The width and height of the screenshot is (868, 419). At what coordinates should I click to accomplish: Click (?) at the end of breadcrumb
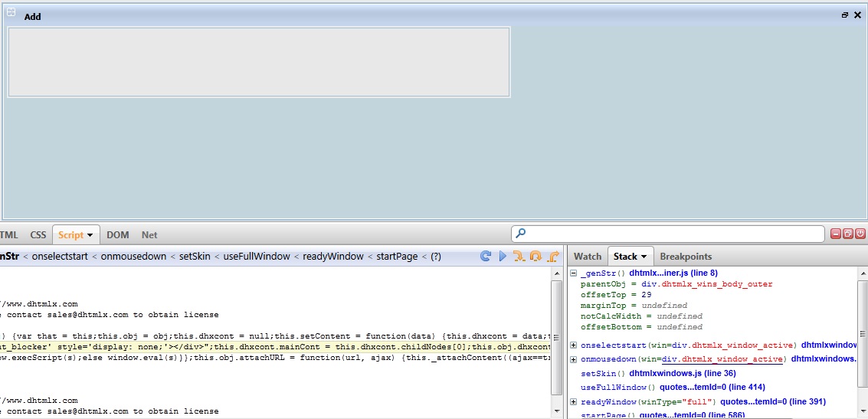coord(436,257)
